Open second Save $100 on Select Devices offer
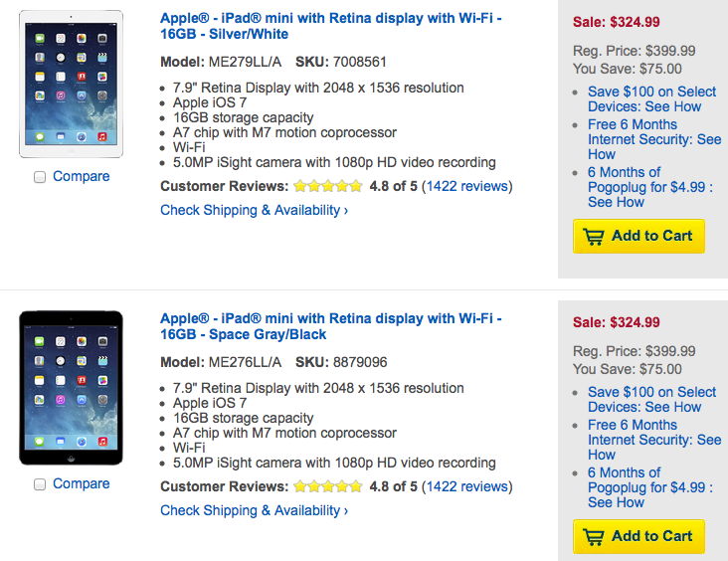 pos(651,399)
